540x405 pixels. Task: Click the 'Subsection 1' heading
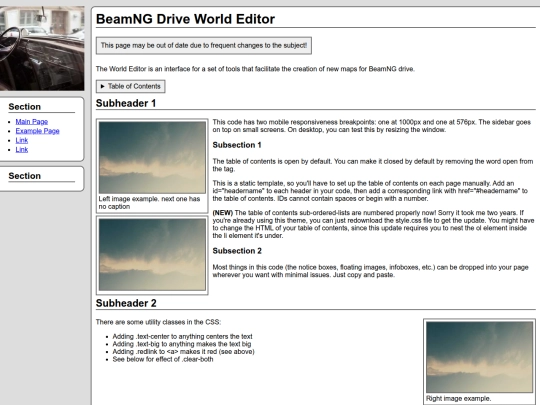coord(237,145)
